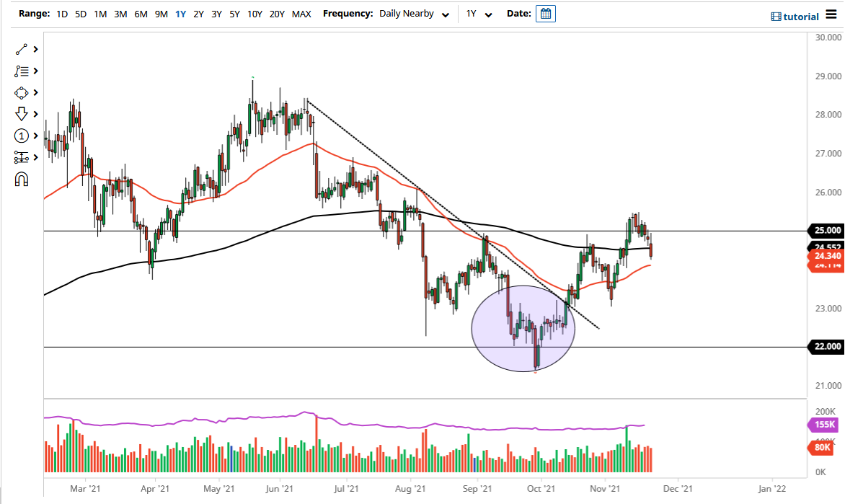The width and height of the screenshot is (845, 504).
Task: Select the text annotation list tool
Action: (x=22, y=71)
